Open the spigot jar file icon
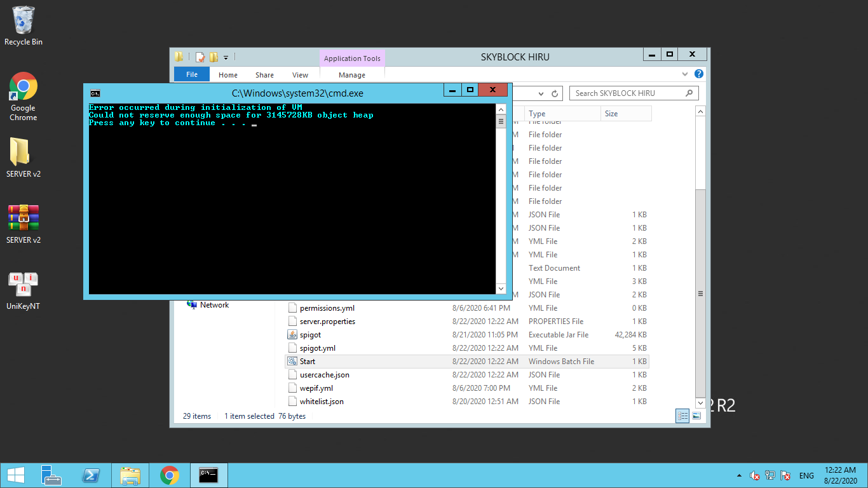868x488 pixels. pos(292,335)
